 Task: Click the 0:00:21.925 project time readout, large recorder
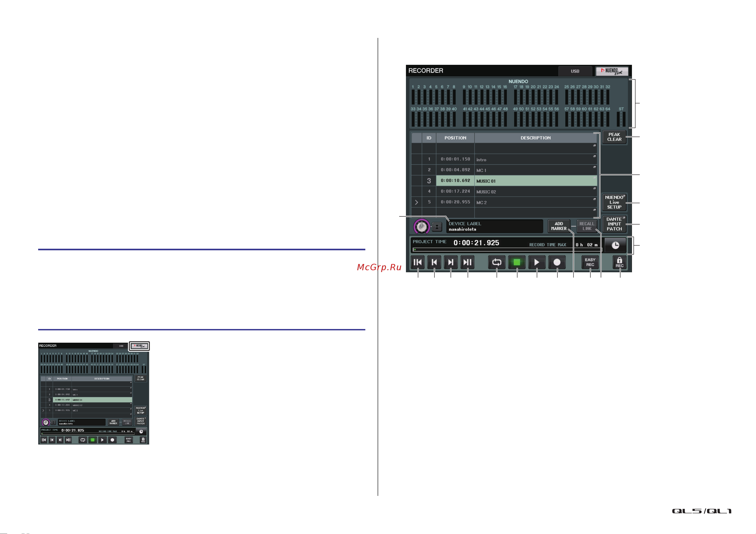(x=476, y=243)
